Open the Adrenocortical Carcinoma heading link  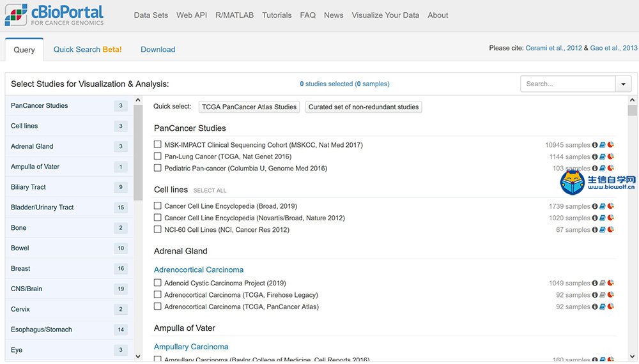coord(199,269)
